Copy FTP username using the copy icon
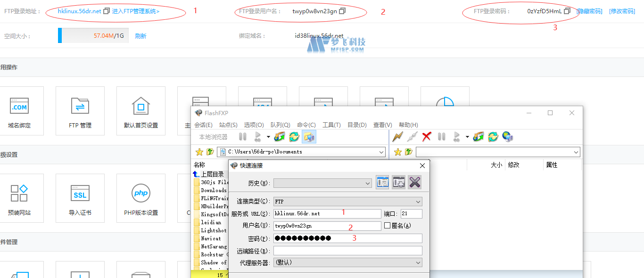Screen dimensions: 644x278 point(342,11)
